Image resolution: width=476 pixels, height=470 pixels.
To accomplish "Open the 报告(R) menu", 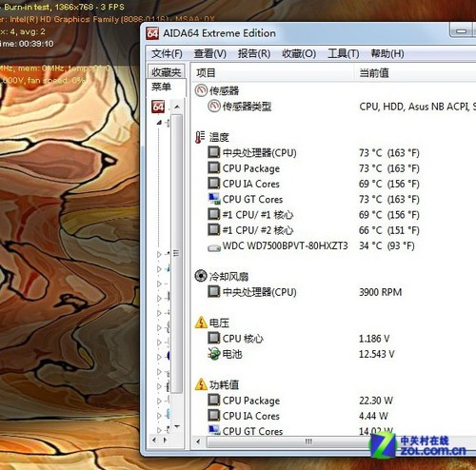I will pos(254,53).
